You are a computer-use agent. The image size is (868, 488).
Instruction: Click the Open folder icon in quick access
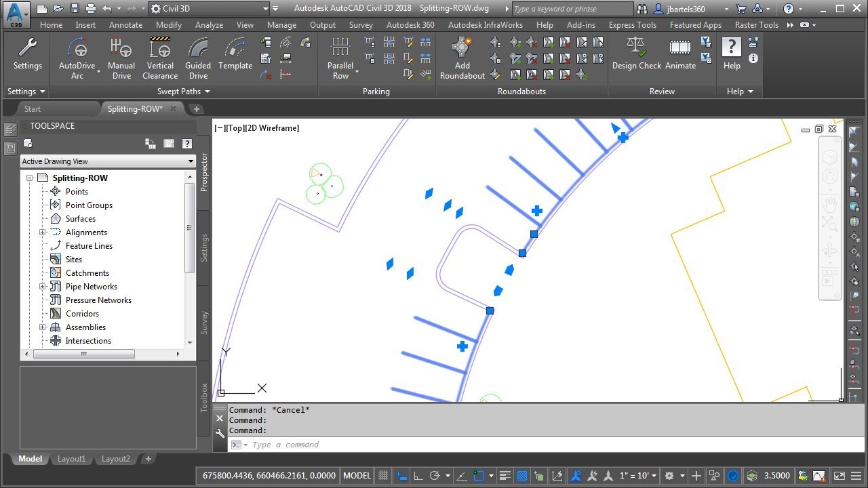click(58, 9)
